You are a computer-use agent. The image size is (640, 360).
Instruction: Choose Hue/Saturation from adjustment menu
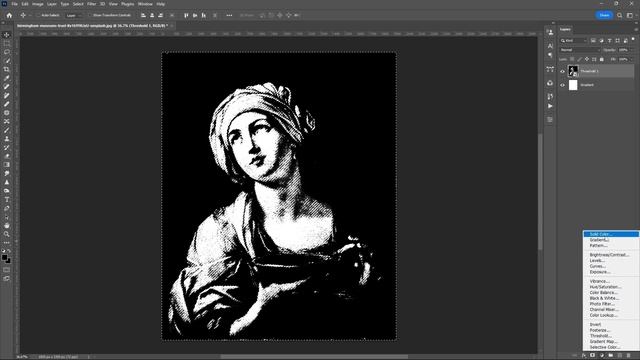[x=611, y=287]
